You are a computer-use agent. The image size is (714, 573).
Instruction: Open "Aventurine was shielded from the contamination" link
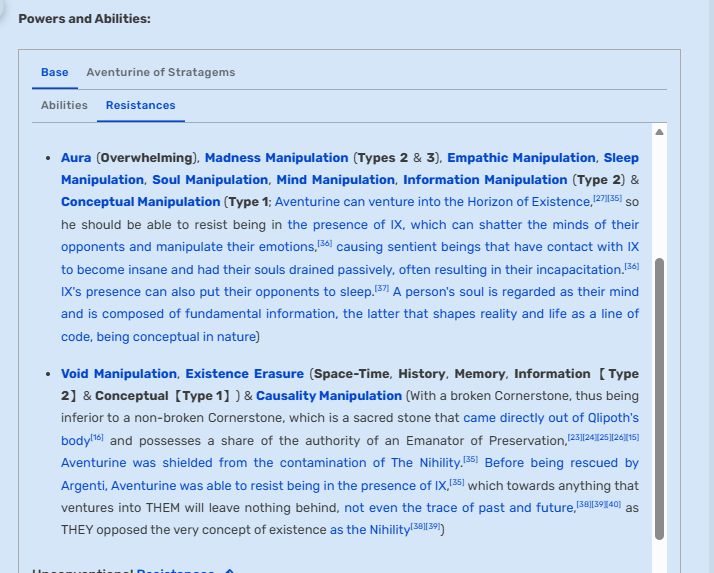coord(262,463)
